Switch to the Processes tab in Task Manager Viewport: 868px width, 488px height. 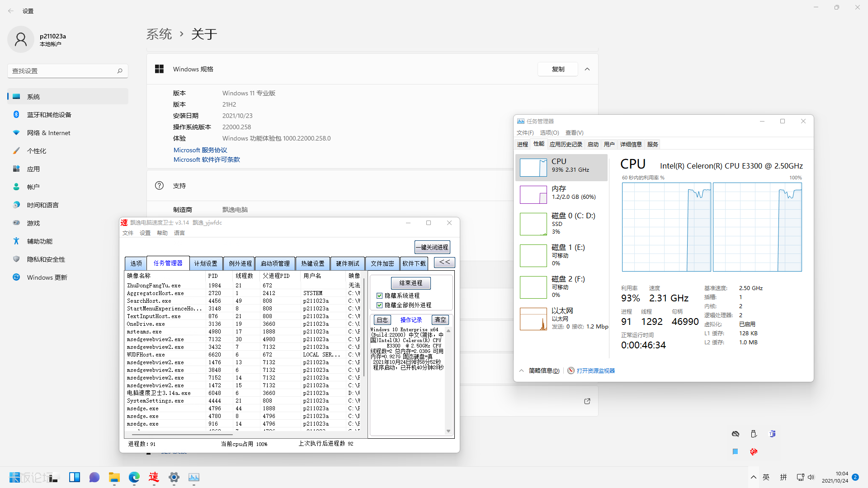tap(523, 145)
